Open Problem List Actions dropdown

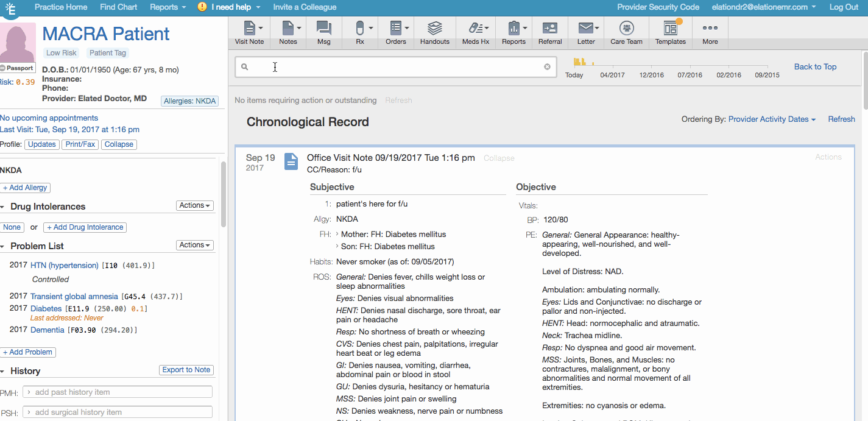pyautogui.click(x=195, y=246)
